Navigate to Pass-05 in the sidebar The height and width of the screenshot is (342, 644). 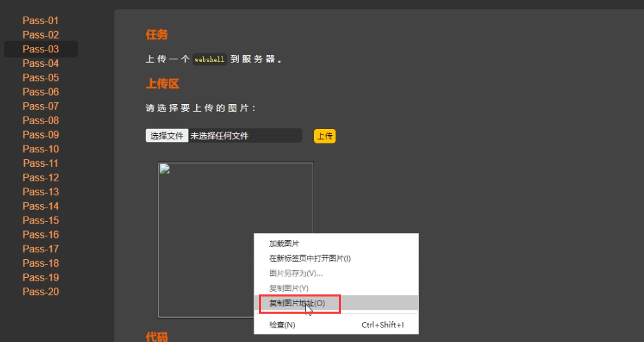coord(41,78)
